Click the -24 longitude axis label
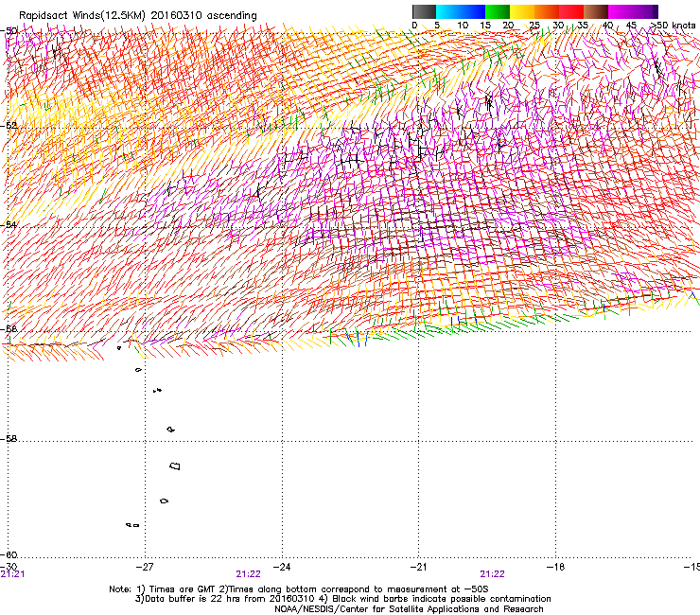Screen dimensions: 700x615 pyautogui.click(x=282, y=567)
